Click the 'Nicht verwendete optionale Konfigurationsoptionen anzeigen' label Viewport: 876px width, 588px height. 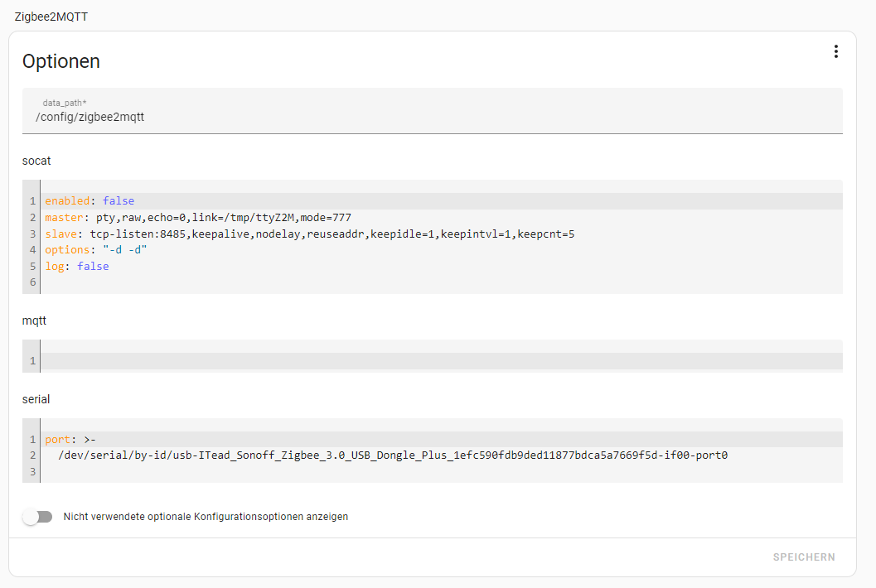[206, 517]
